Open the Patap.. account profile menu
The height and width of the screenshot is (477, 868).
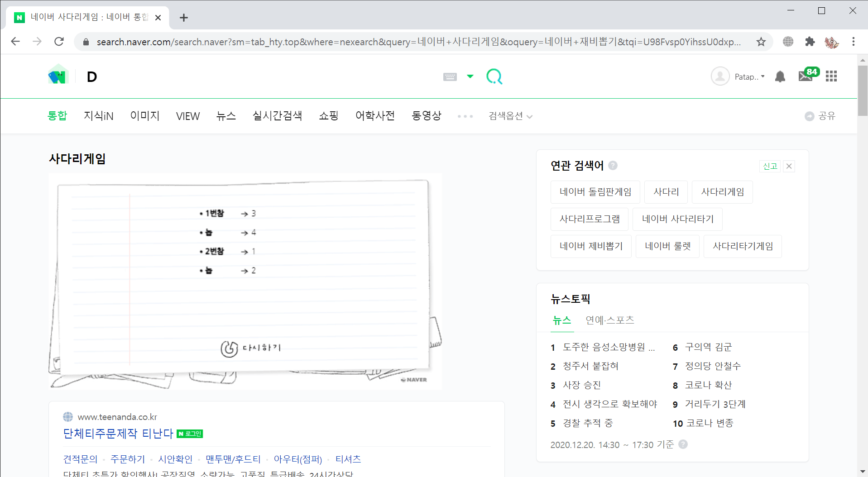point(738,76)
